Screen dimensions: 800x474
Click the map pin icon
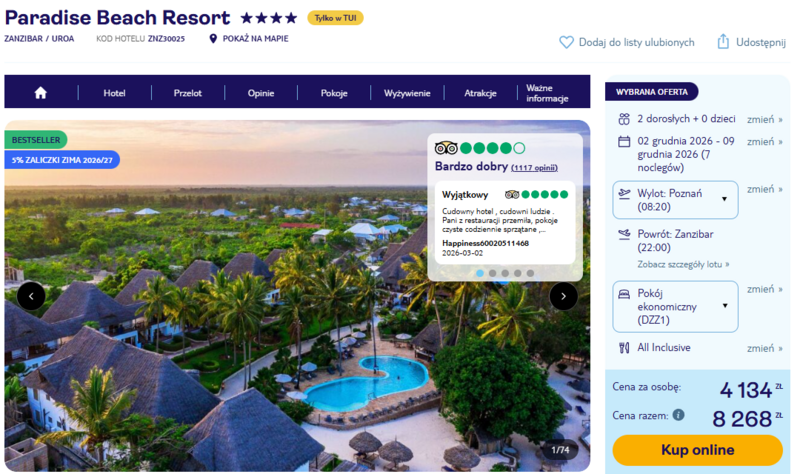point(213,38)
